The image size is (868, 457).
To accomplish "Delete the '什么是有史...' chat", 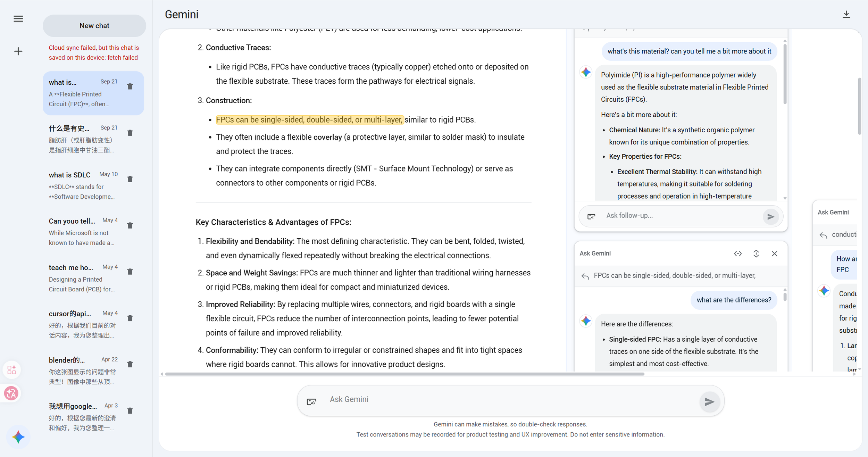I will click(x=130, y=133).
